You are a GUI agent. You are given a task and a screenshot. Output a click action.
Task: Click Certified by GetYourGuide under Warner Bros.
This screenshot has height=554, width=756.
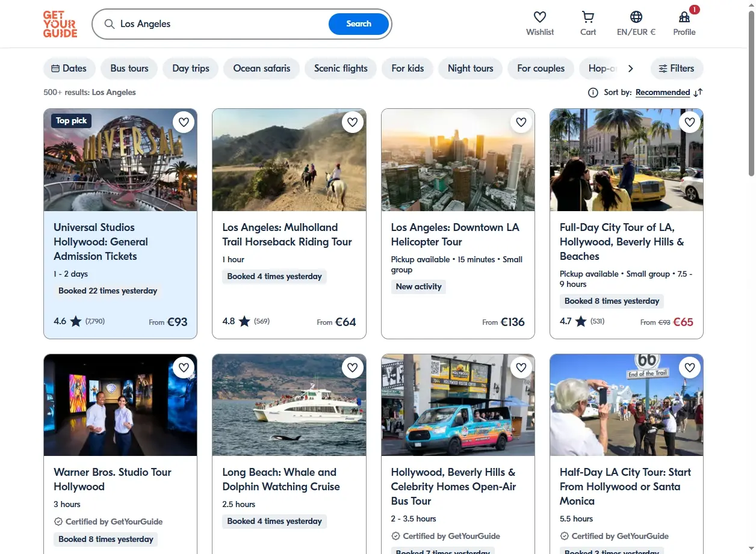click(108, 522)
